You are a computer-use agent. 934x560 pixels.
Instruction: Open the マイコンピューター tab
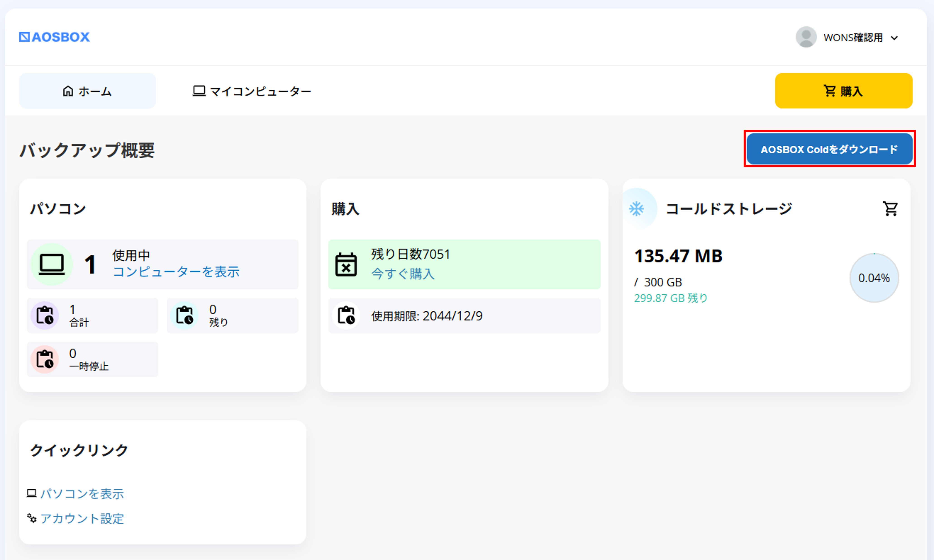(x=252, y=91)
